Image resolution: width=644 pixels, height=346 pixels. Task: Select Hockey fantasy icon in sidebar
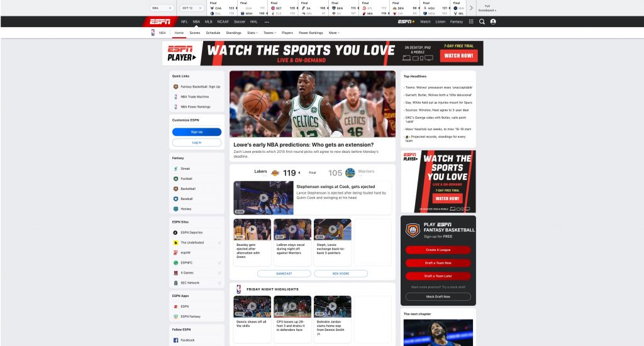coord(175,209)
